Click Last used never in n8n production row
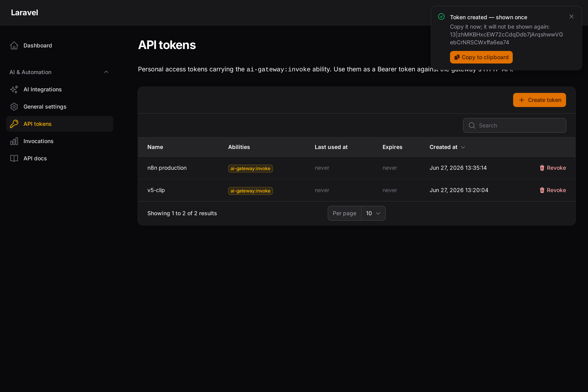Viewport: 588px width, 392px height. click(x=322, y=168)
